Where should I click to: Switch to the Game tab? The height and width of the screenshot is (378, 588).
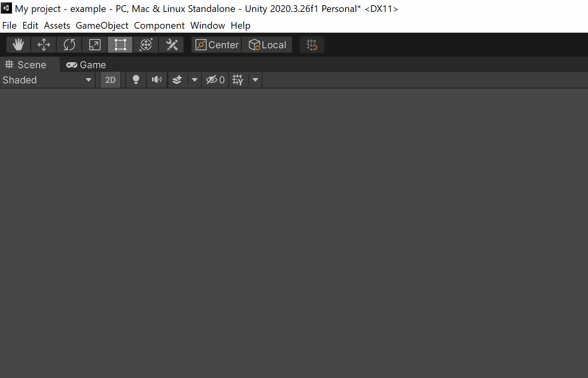86,65
